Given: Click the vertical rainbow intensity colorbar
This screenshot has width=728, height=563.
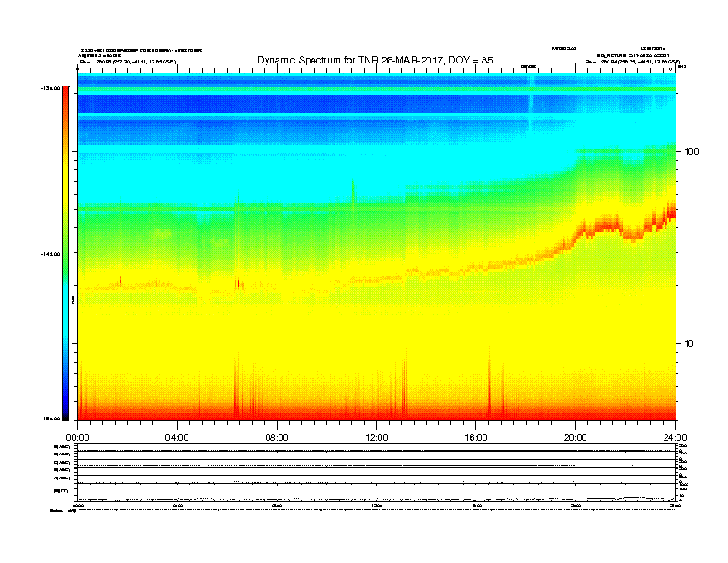Looking at the screenshot, I should 65,254.
